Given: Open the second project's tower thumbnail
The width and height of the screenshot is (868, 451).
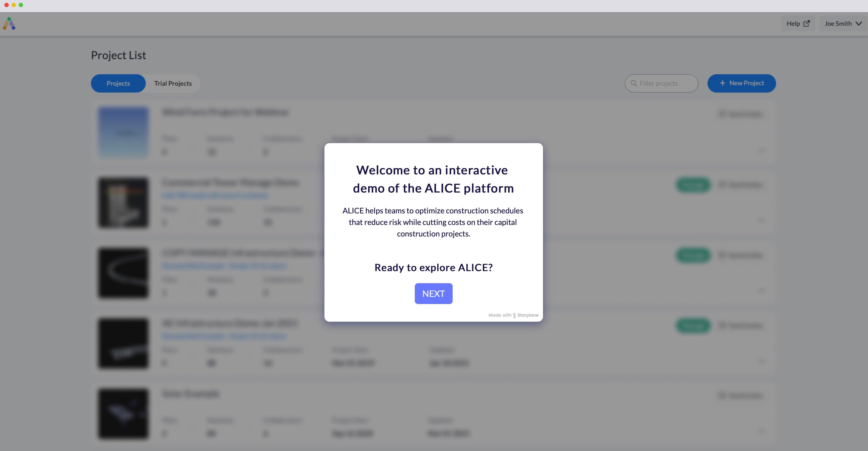Looking at the screenshot, I should point(123,203).
